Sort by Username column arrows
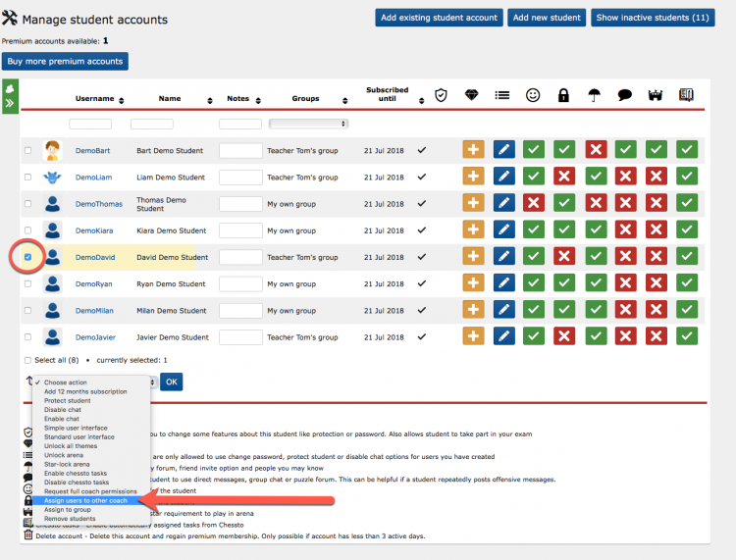The width and height of the screenshot is (736, 560). click(122, 101)
